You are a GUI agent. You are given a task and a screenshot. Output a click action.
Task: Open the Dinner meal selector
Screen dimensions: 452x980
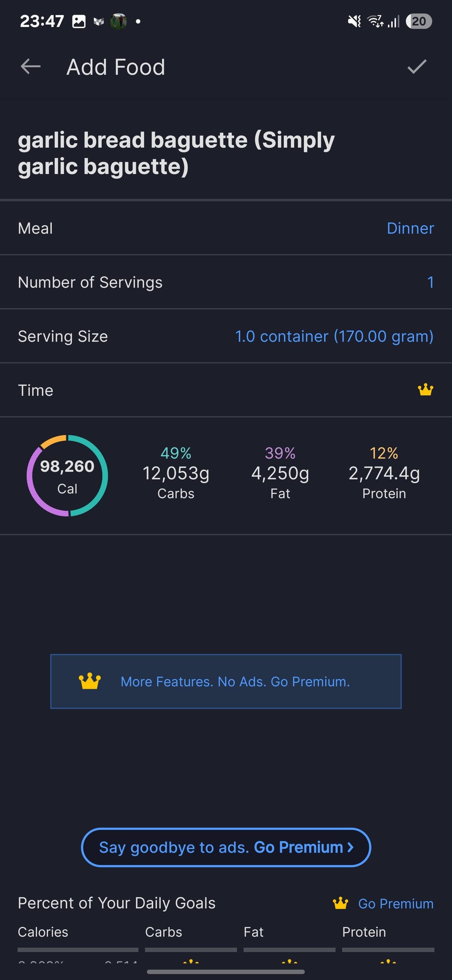click(x=410, y=228)
